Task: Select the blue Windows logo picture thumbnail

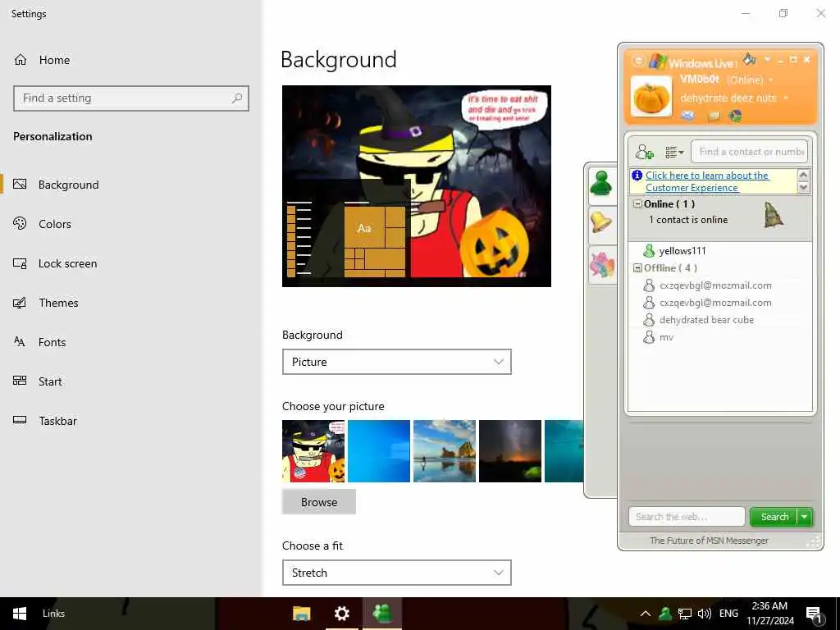Action: pyautogui.click(x=379, y=451)
